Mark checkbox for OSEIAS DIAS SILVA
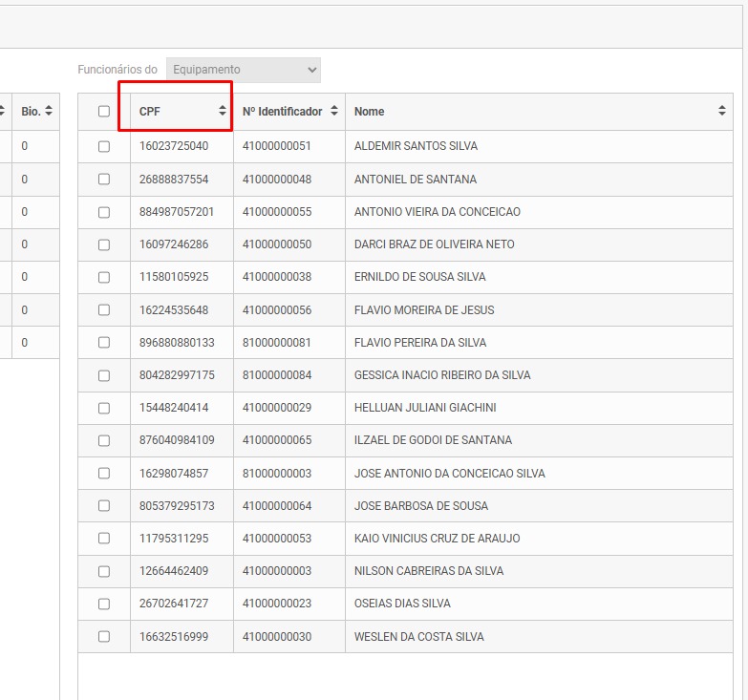Viewport: 748px width, 700px height. point(104,604)
